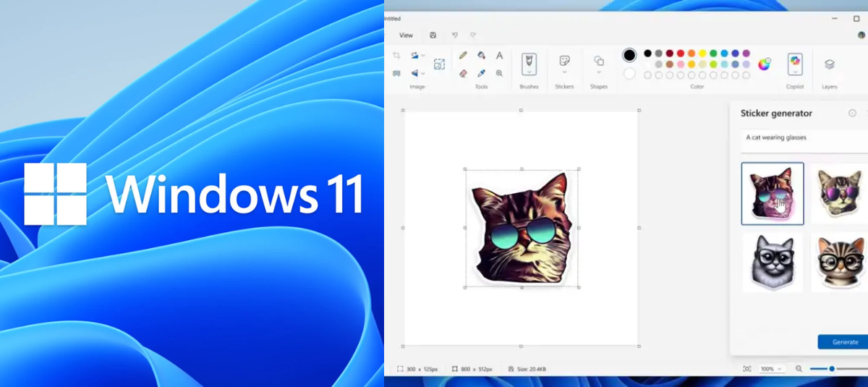Pick the brown color swatch
This screenshot has height=387, width=868.
click(x=670, y=64)
